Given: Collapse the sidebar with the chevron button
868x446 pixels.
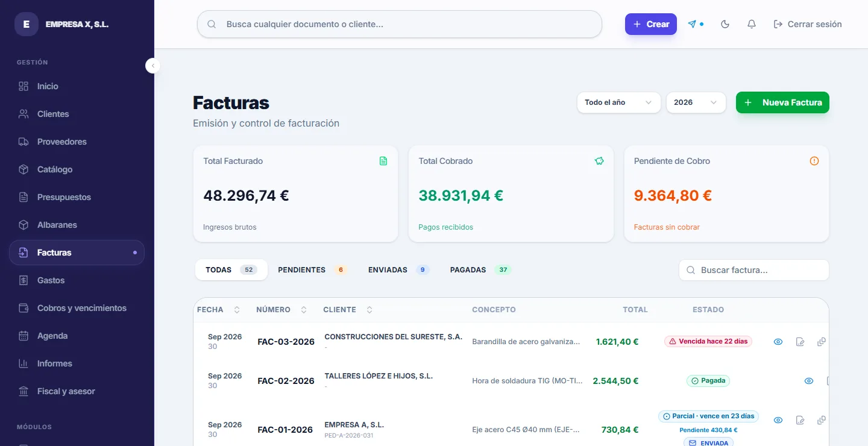Looking at the screenshot, I should 153,66.
